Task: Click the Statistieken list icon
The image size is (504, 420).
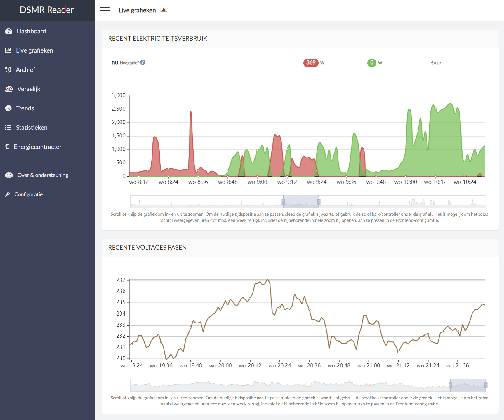Action: coord(8,127)
